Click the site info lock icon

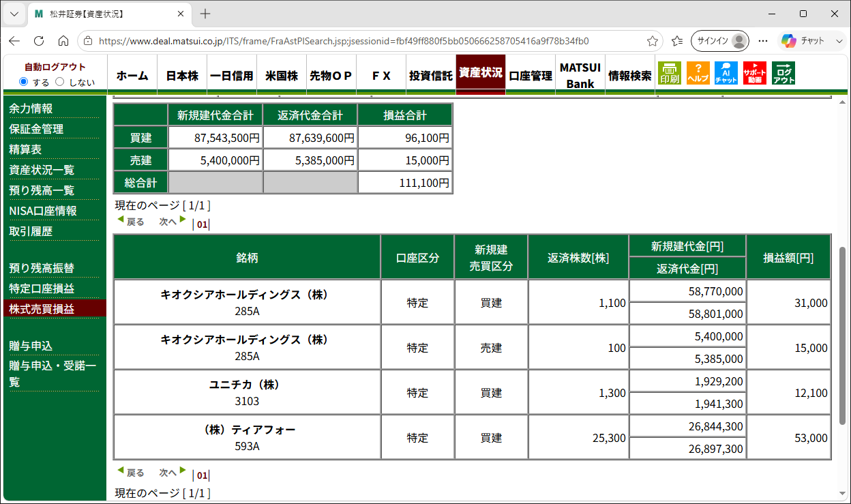click(x=88, y=41)
